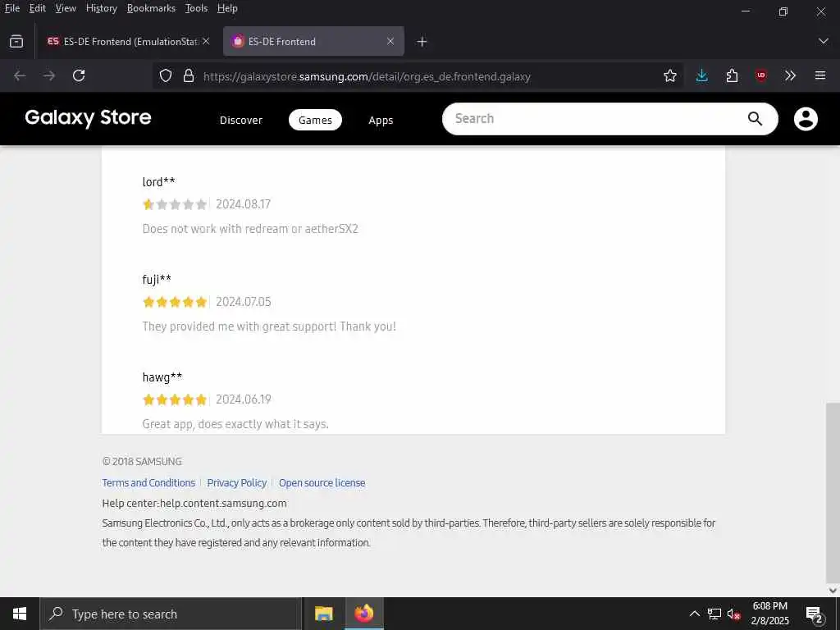Viewport: 840px width, 630px height.
Task: Go forward with the forward arrow
Action: coord(49,76)
